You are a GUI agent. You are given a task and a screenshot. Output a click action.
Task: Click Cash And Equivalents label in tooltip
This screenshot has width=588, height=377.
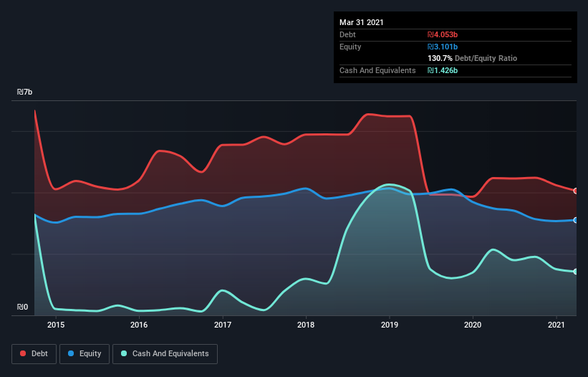point(377,70)
